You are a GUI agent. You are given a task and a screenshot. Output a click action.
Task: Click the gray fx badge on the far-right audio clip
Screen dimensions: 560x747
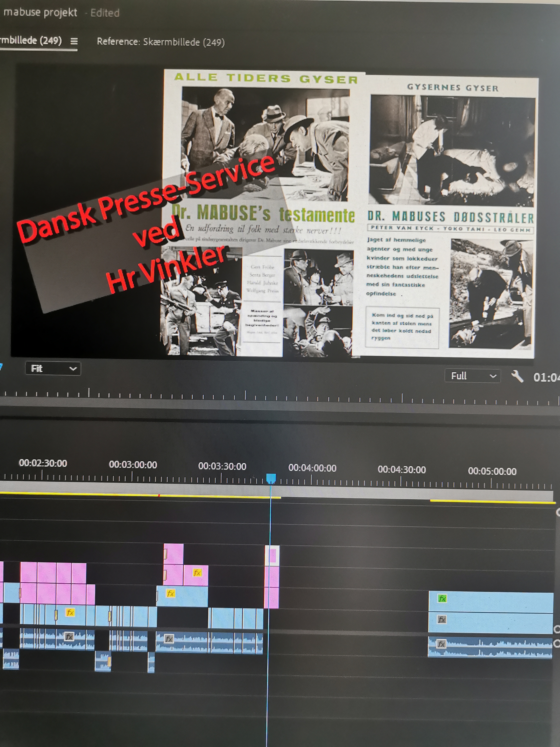click(x=441, y=644)
